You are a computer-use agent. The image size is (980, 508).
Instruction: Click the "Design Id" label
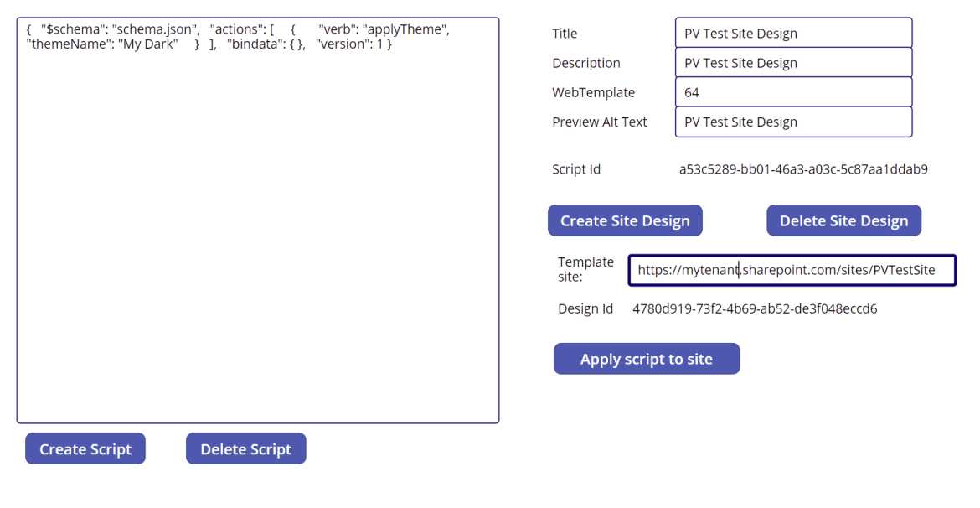pyautogui.click(x=585, y=308)
